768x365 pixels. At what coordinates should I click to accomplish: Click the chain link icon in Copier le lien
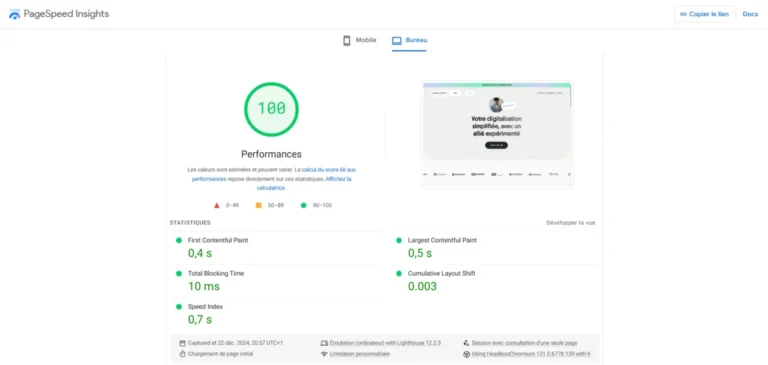(683, 14)
